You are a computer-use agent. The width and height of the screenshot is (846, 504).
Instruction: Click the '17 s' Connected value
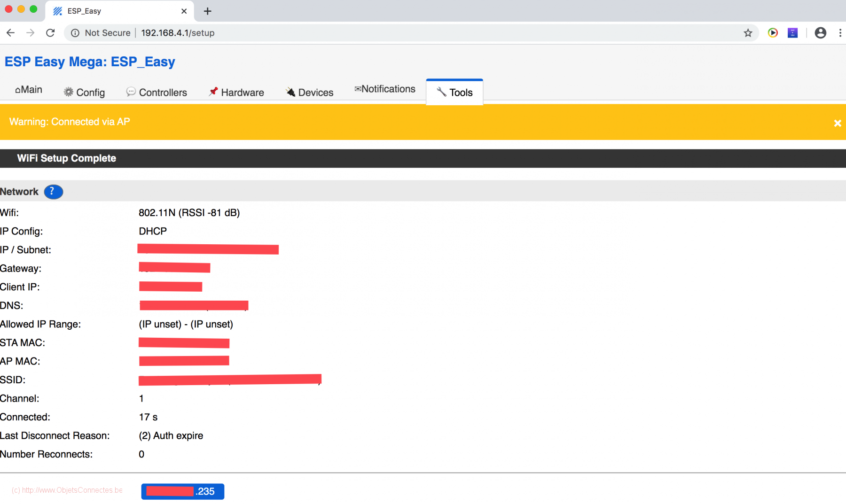[x=149, y=417]
